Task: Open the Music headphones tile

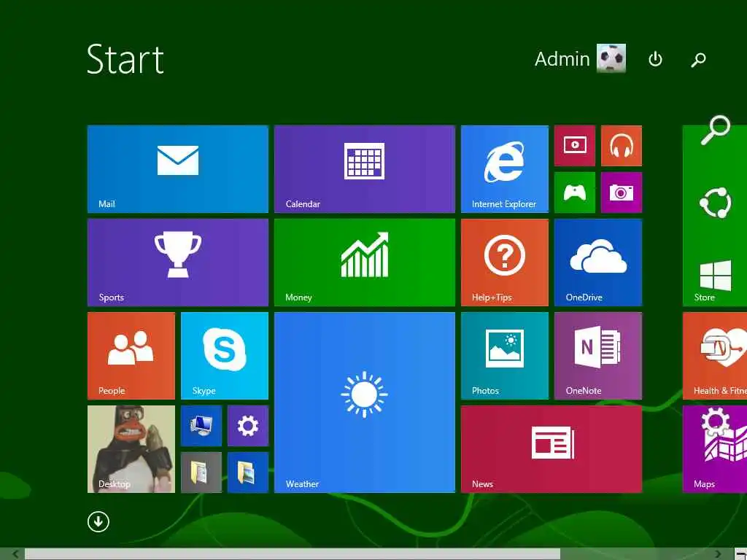Action: tap(622, 146)
